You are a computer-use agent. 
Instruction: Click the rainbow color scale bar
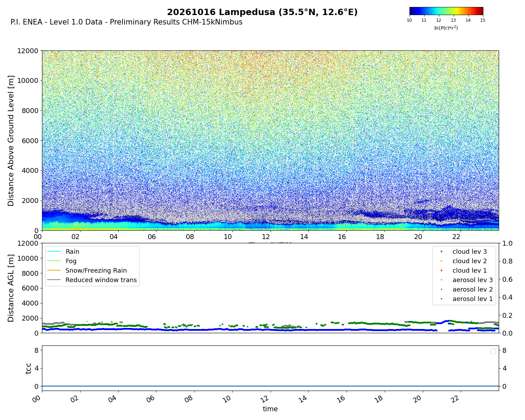[446, 11]
